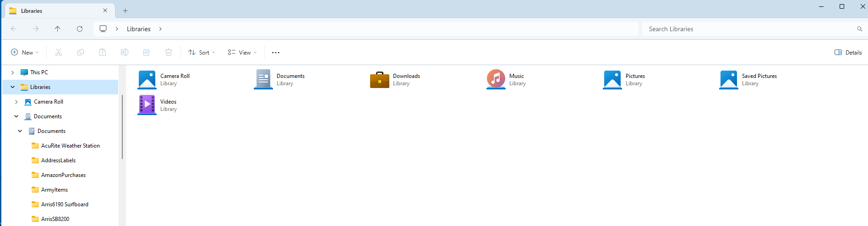Click the navigation pane scrollbar
Viewport: 868px width, 226px height.
[122, 127]
